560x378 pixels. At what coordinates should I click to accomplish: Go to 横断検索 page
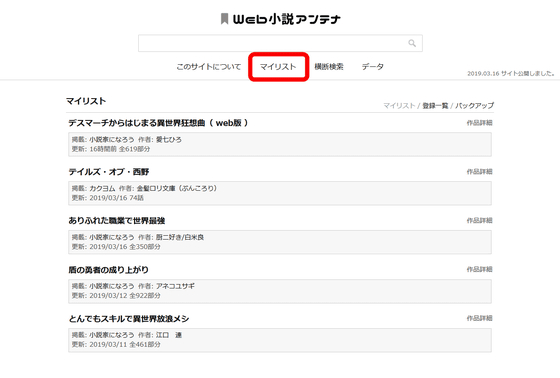(x=329, y=67)
